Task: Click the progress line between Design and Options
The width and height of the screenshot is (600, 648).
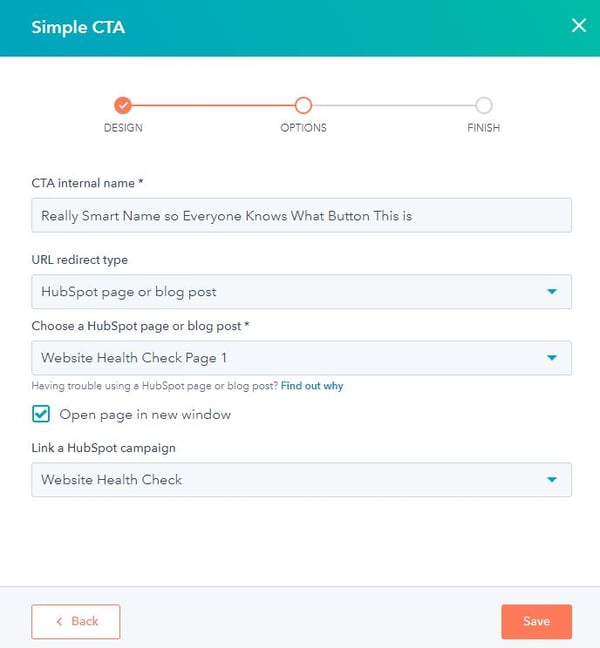Action: pyautogui.click(x=213, y=105)
